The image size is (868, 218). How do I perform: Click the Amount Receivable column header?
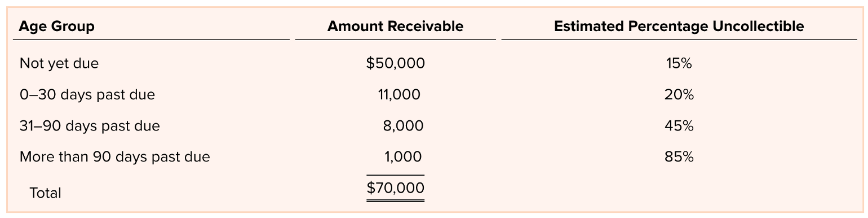(x=395, y=27)
